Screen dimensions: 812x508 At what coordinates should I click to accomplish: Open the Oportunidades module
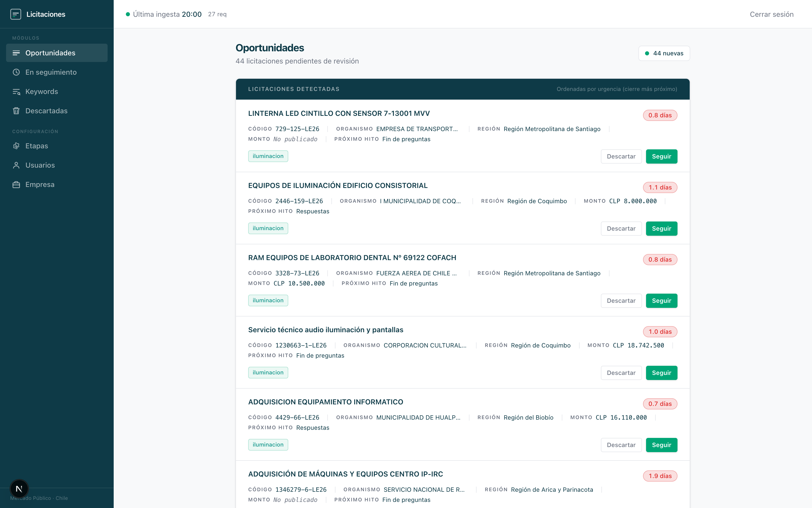[x=57, y=53]
